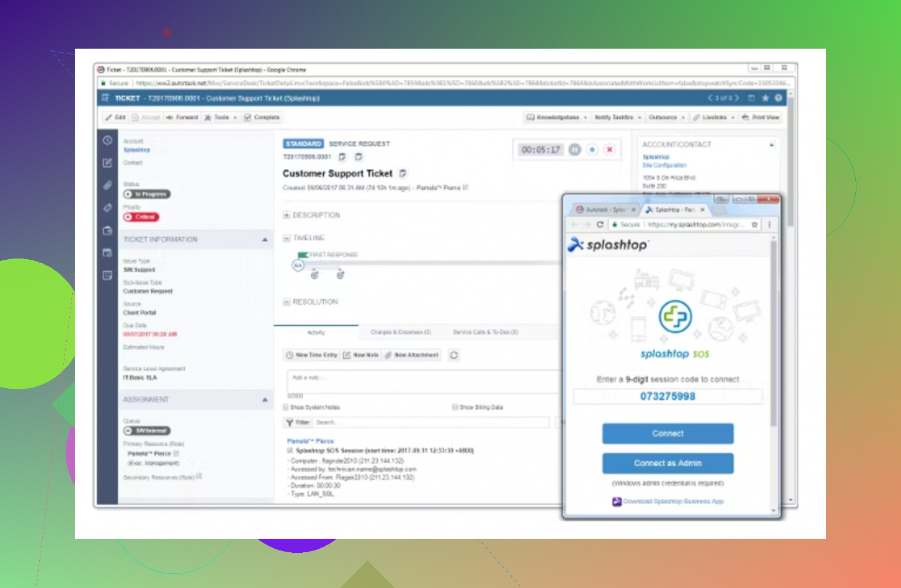Open the Tools dropdown menu
This screenshot has width=901, height=588.
tap(221, 117)
